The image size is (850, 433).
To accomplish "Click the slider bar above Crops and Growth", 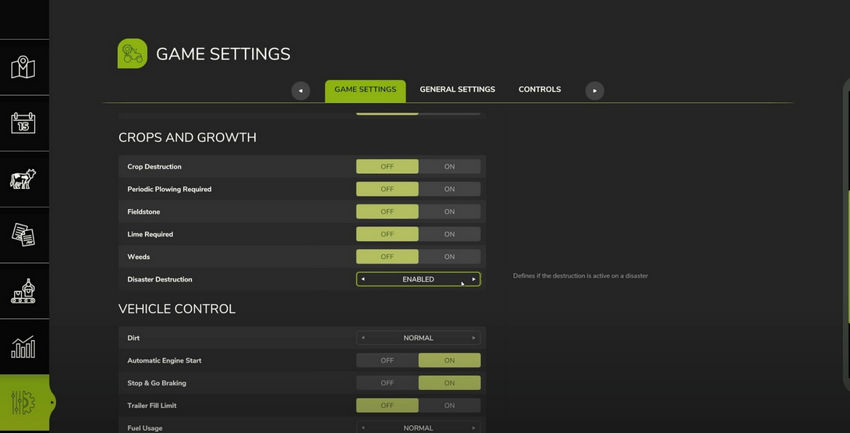I will click(418, 114).
